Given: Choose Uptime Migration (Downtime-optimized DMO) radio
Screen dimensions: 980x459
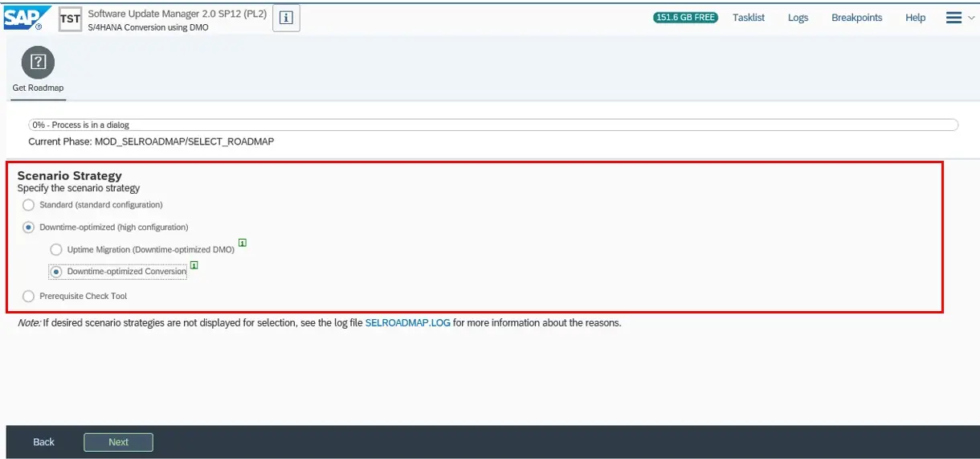Looking at the screenshot, I should click(56, 250).
